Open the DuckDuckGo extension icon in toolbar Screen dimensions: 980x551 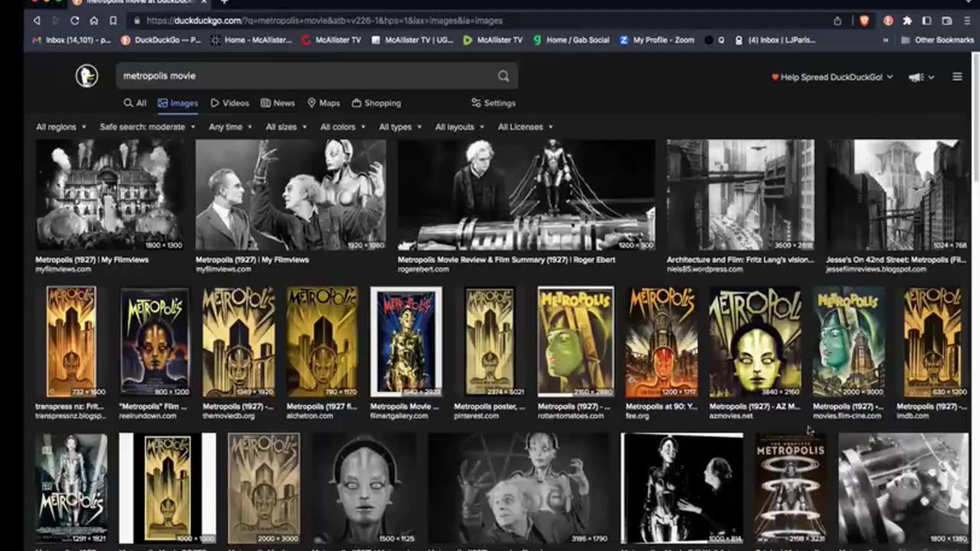(x=888, y=21)
